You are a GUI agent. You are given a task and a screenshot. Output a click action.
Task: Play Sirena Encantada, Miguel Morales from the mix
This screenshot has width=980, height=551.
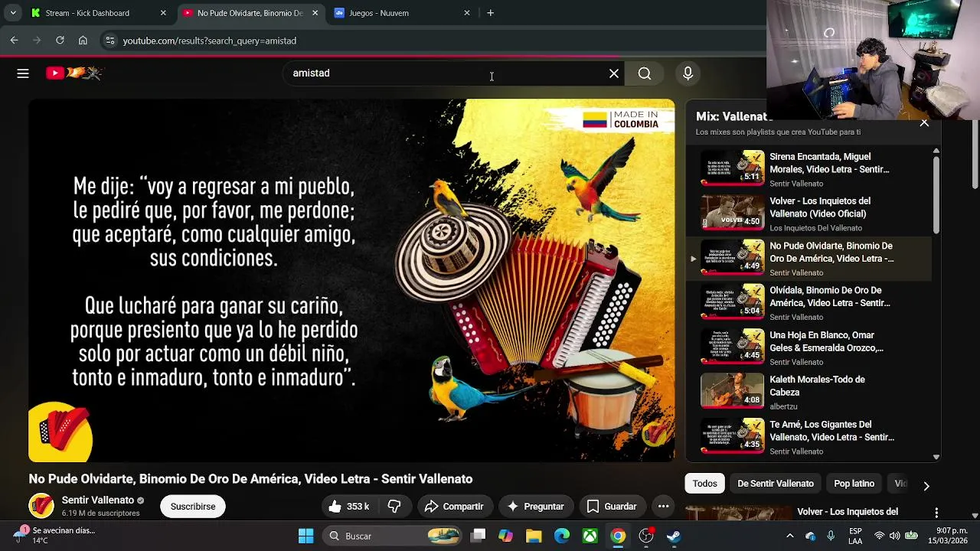pyautogui.click(x=808, y=169)
